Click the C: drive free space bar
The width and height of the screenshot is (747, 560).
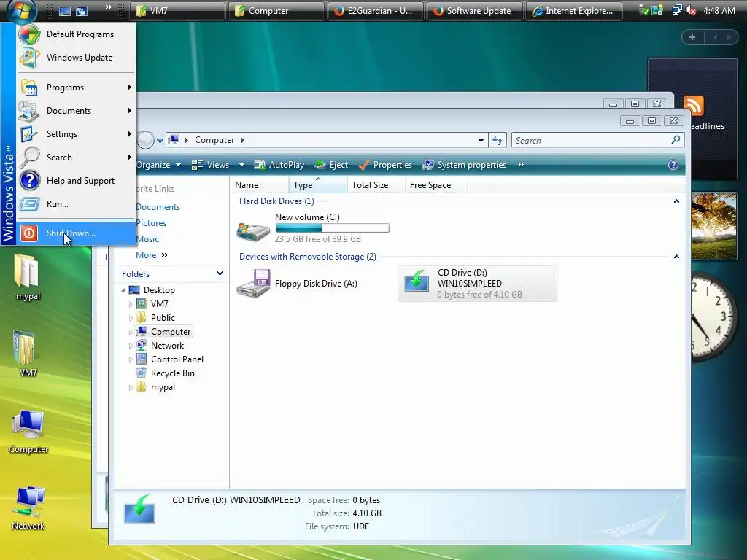(x=332, y=228)
